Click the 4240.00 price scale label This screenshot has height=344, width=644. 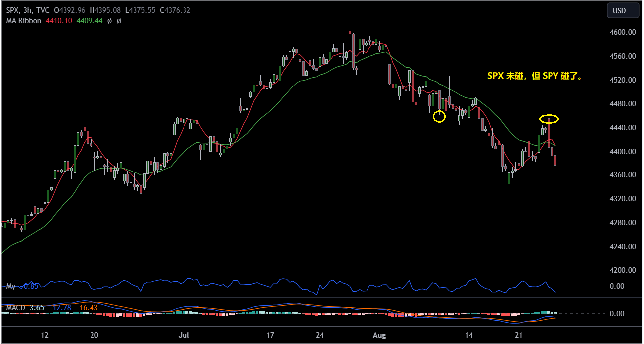point(622,247)
